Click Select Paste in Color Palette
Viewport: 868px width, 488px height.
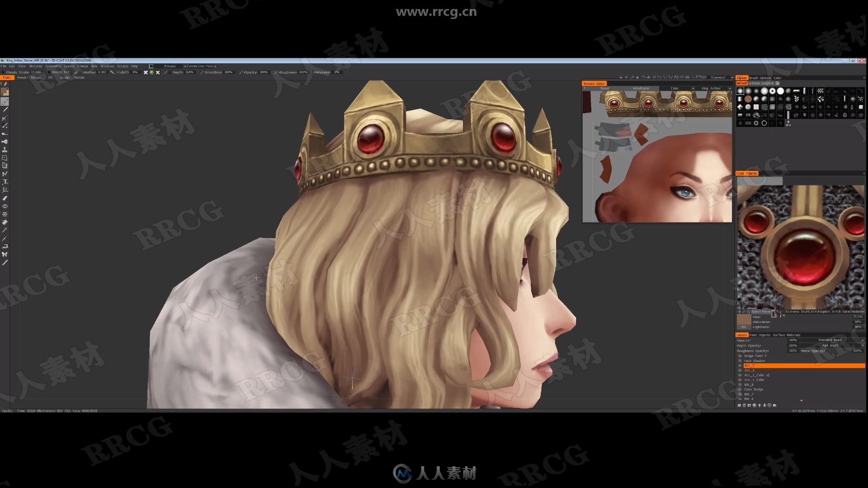click(761, 311)
